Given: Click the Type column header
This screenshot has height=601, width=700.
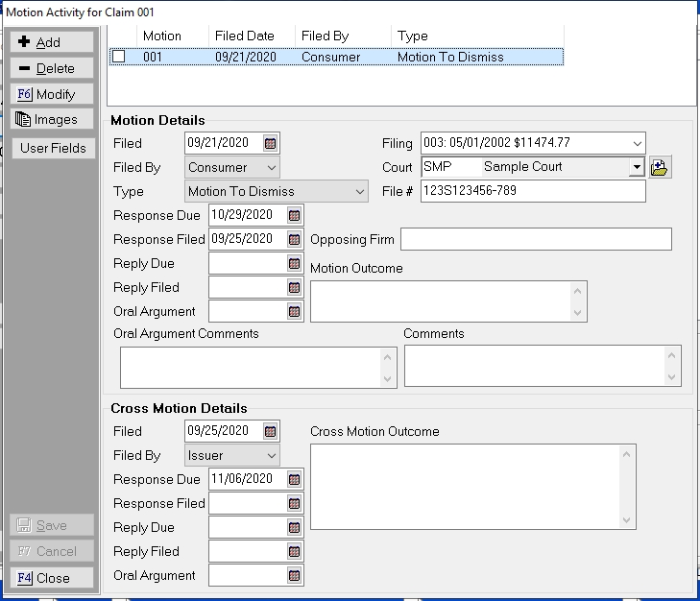Looking at the screenshot, I should pyautogui.click(x=413, y=36).
